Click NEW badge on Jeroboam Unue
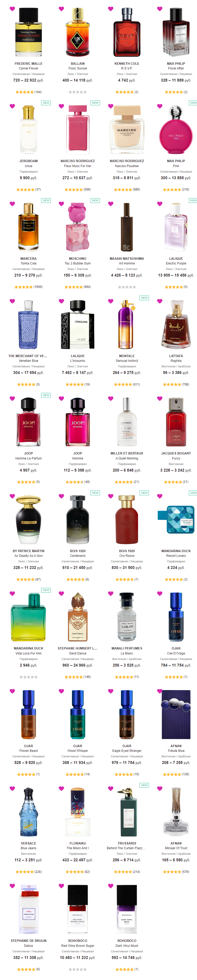Screen dimensions: 197x980 tap(46, 103)
